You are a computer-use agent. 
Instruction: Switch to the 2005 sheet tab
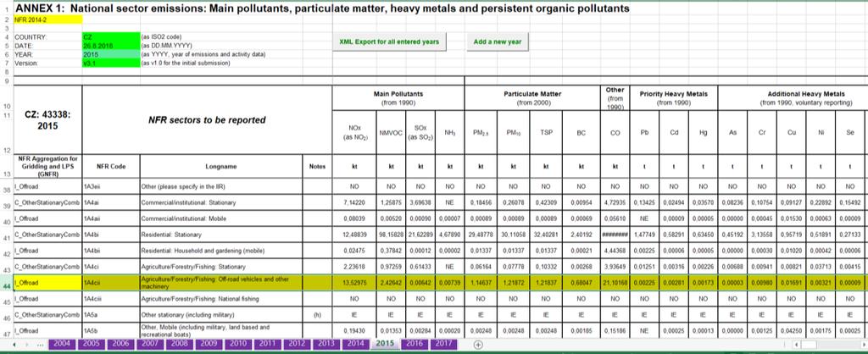[x=91, y=344]
